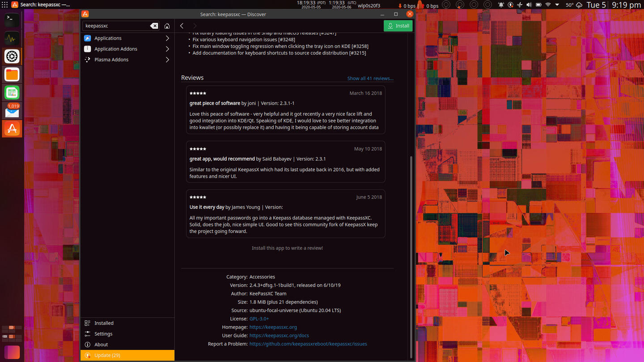This screenshot has width=644, height=362.
Task: Open the volume speaker tray icon
Action: [x=529, y=5]
